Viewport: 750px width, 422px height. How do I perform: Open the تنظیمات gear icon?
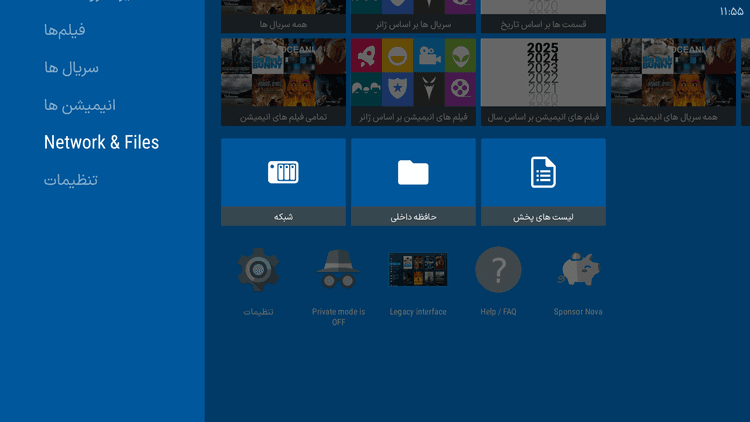tap(258, 270)
